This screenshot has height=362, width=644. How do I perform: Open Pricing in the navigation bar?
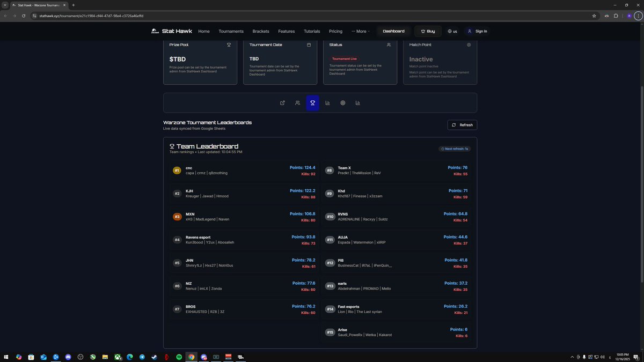[x=335, y=31]
